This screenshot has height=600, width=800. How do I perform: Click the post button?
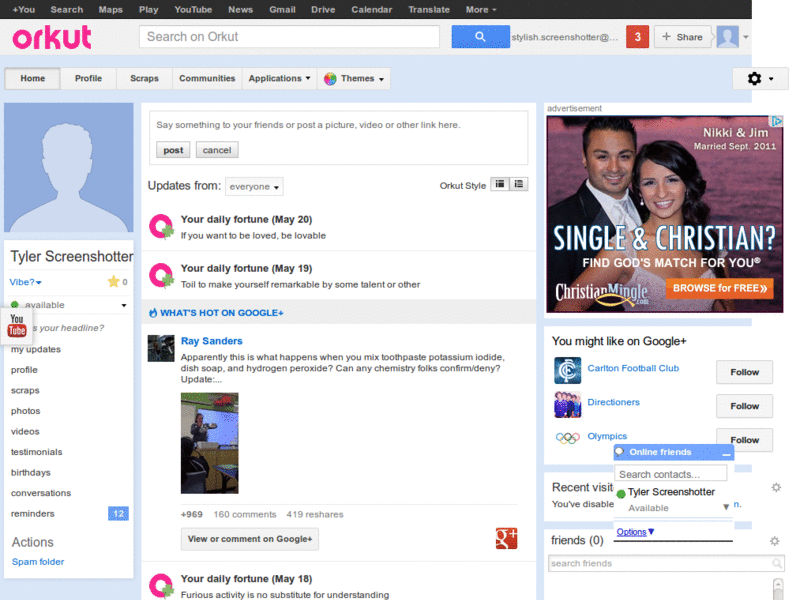173,150
